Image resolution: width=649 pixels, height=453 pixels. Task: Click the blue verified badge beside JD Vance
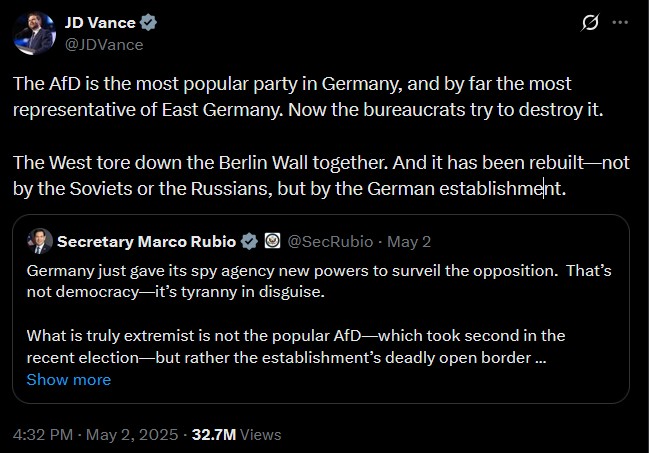click(x=148, y=22)
